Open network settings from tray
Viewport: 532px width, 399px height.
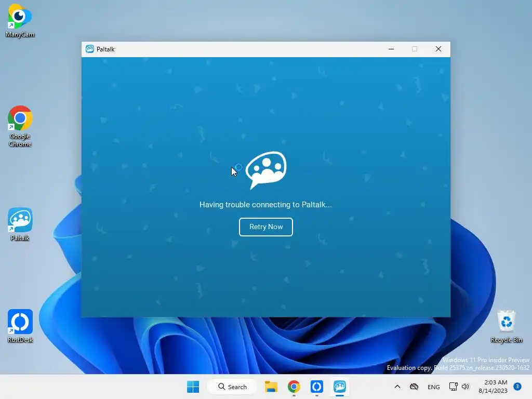(x=453, y=387)
